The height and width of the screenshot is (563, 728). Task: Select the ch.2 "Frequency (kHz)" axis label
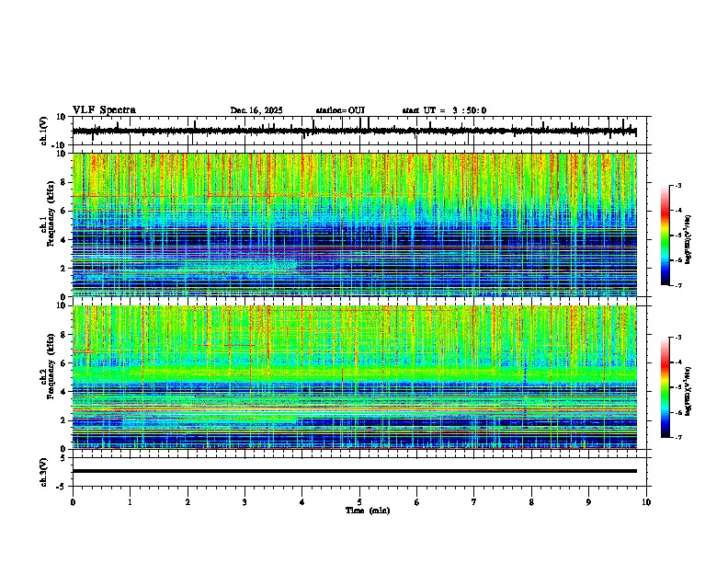click(x=51, y=366)
